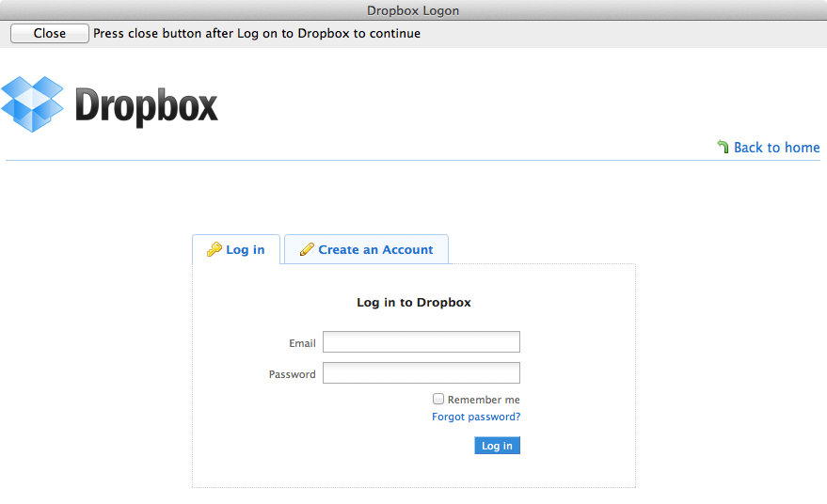Click the 'Password' field label
Image resolution: width=827 pixels, height=504 pixels.
[x=293, y=374]
